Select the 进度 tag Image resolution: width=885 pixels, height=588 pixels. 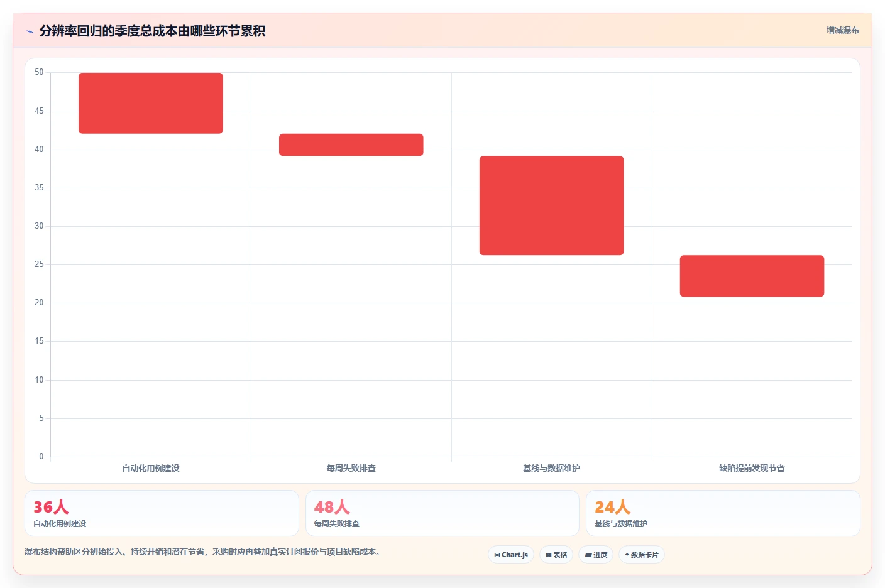[x=596, y=555]
